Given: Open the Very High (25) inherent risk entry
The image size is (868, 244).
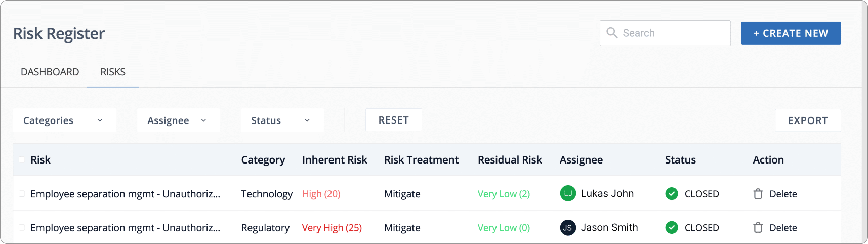Looking at the screenshot, I should (x=332, y=228).
